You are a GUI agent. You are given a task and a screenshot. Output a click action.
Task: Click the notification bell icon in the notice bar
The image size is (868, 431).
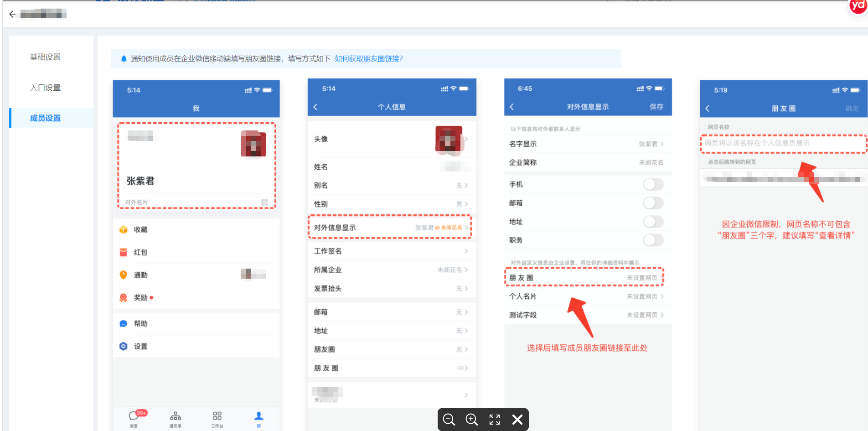click(x=124, y=59)
